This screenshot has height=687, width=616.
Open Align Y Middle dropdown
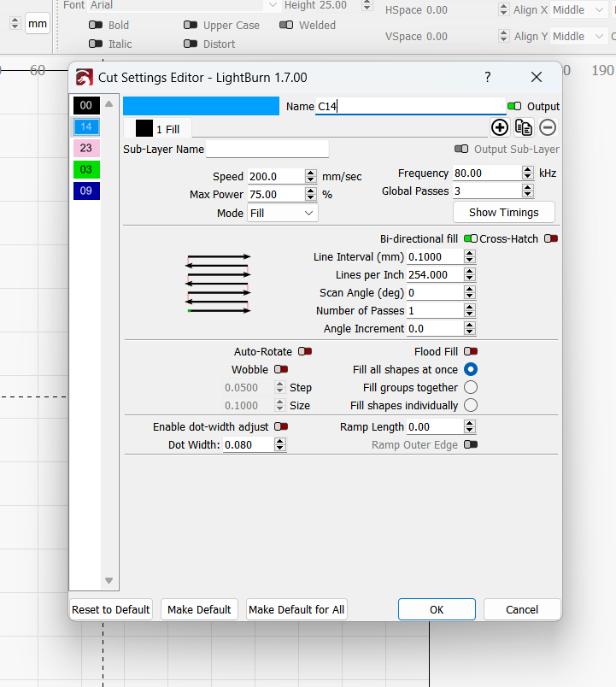pyautogui.click(x=578, y=37)
